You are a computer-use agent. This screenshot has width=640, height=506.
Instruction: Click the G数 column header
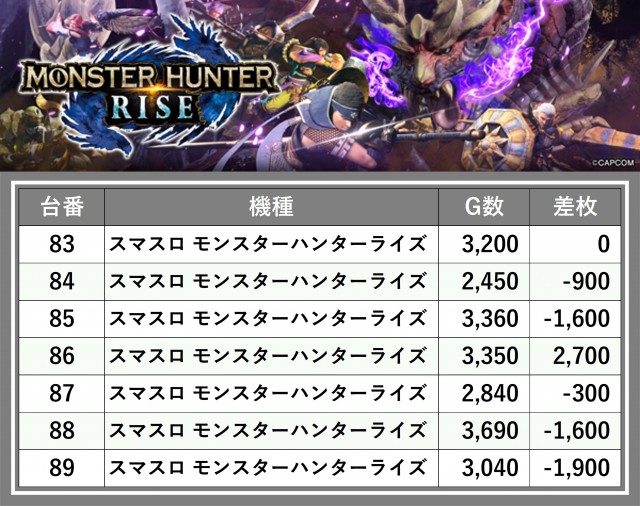point(485,207)
